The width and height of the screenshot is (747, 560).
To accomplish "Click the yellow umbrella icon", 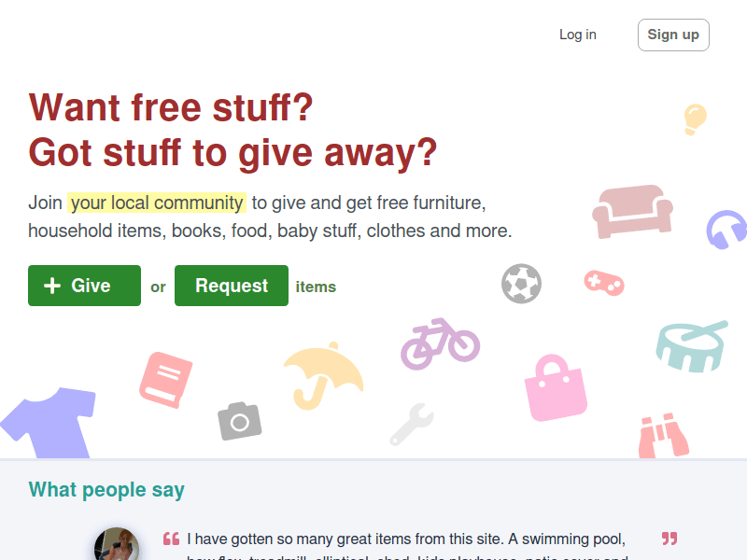I will pos(322,375).
